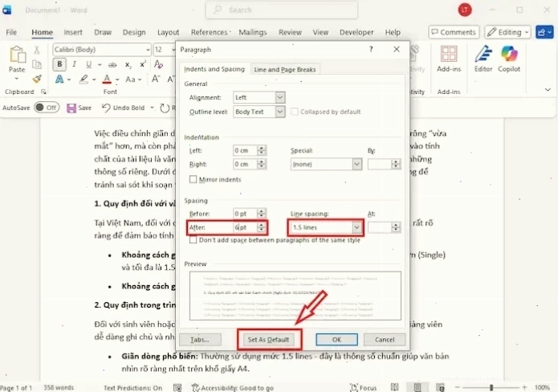Open the Comments button
This screenshot has width=558, height=392.
[x=454, y=32]
